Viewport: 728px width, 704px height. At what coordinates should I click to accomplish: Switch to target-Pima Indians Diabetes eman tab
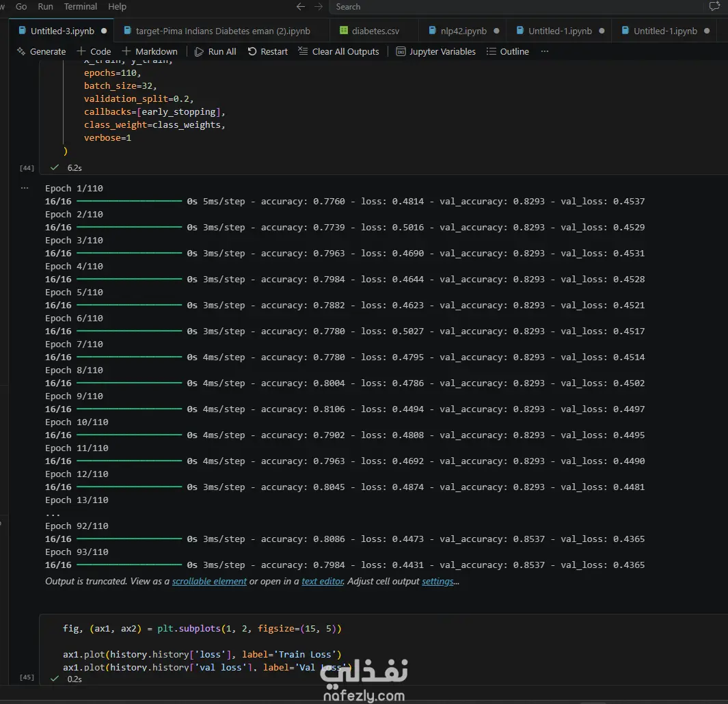pos(223,31)
